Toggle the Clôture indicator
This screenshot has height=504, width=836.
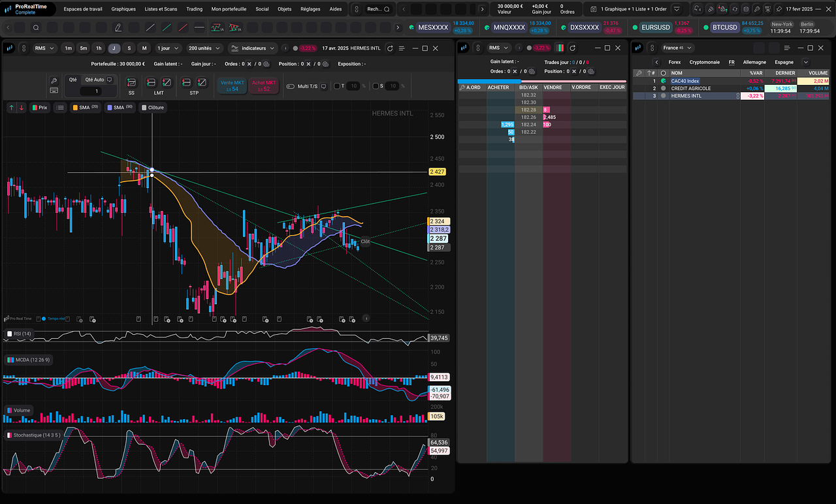point(153,107)
